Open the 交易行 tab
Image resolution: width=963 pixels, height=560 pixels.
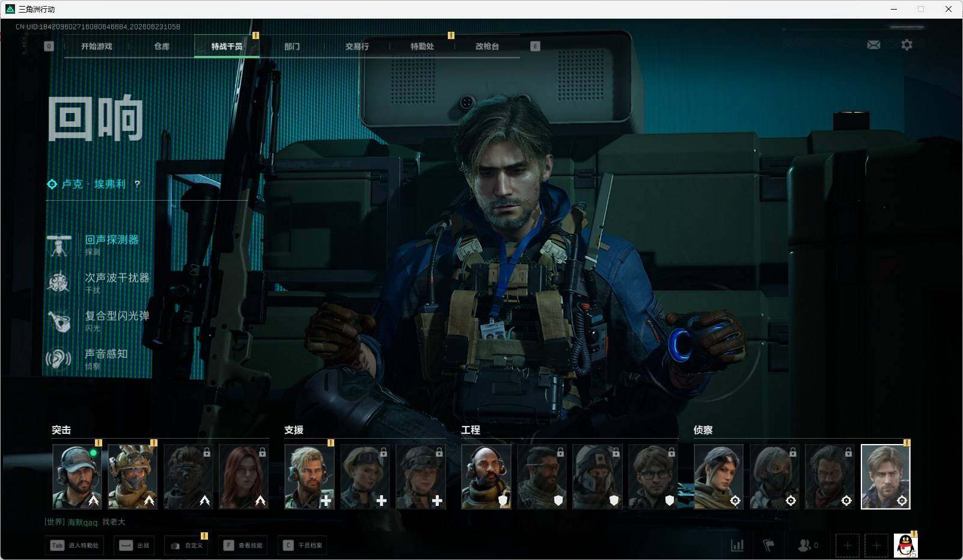tap(357, 46)
